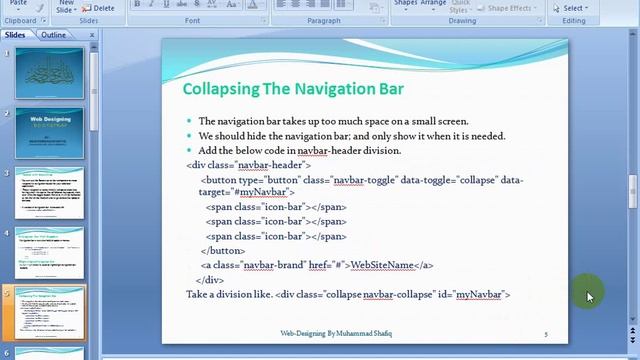This screenshot has height=360, width=640.
Task: Click slide number 5 in footer
Action: [x=546, y=334]
